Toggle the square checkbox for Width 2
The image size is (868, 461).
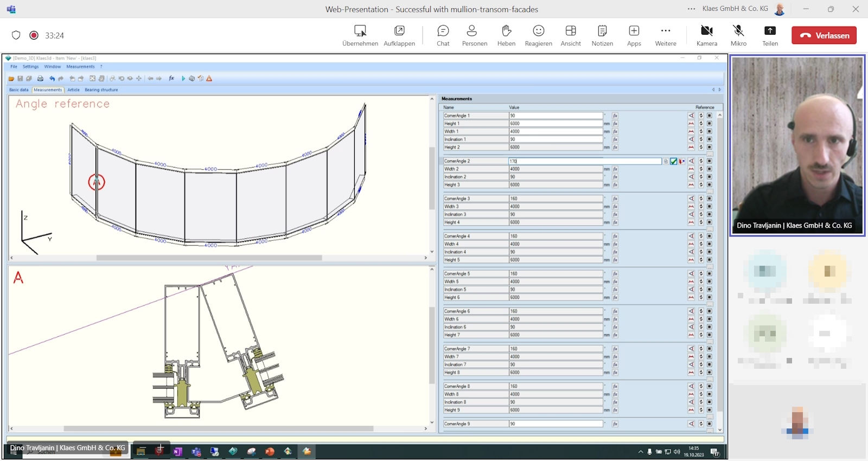click(x=709, y=169)
